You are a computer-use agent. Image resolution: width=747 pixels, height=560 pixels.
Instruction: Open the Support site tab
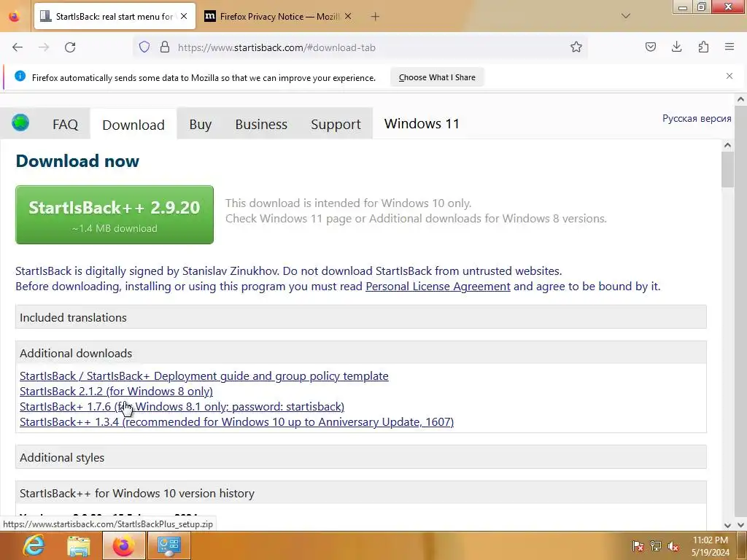tap(336, 124)
